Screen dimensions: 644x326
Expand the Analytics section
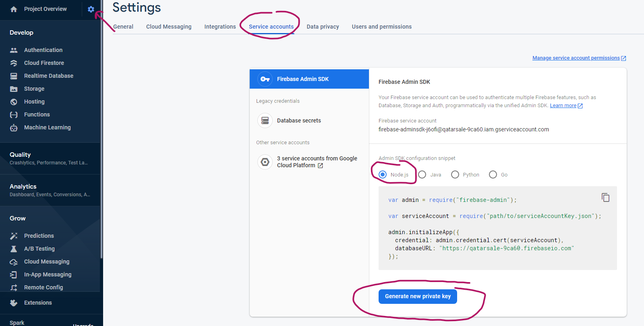click(x=50, y=190)
